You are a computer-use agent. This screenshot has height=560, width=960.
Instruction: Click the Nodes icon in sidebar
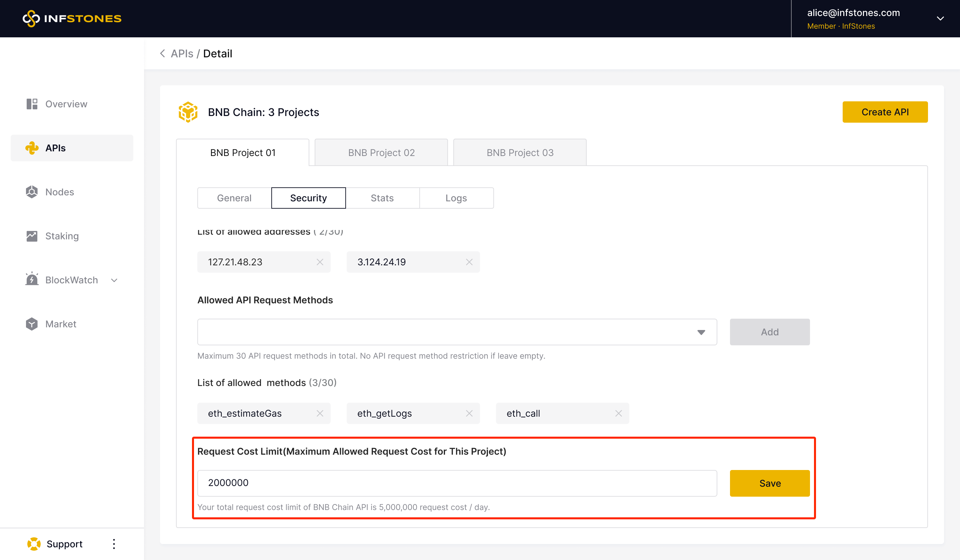(32, 192)
